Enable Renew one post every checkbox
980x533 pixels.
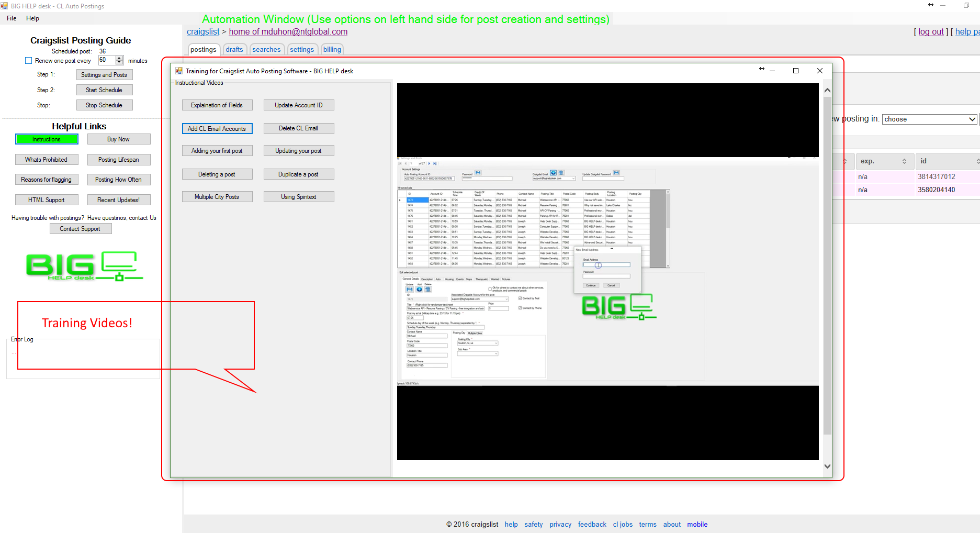pos(29,61)
